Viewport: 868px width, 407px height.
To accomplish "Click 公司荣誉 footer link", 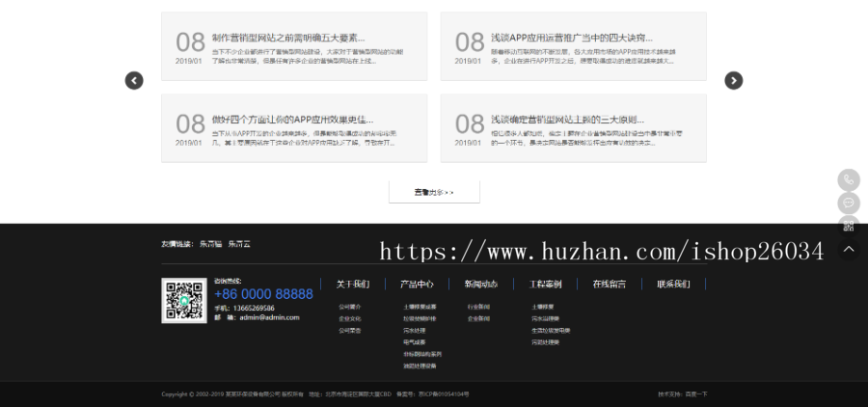I will click(x=350, y=331).
